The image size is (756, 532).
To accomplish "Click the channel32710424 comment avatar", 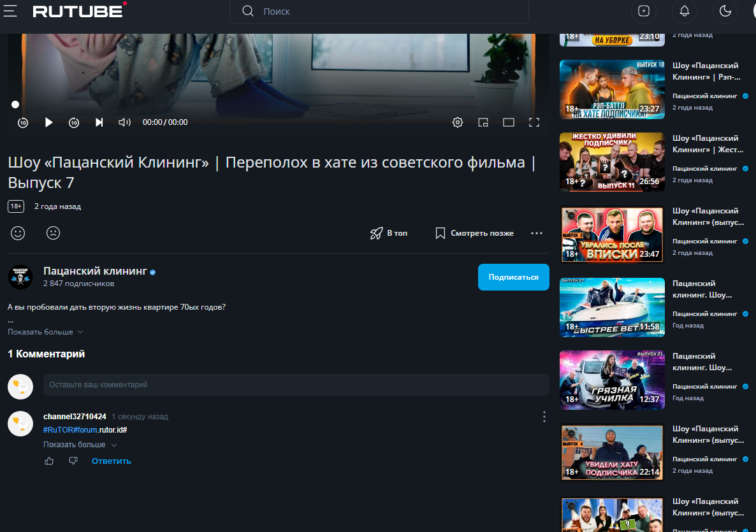I will pos(20,424).
